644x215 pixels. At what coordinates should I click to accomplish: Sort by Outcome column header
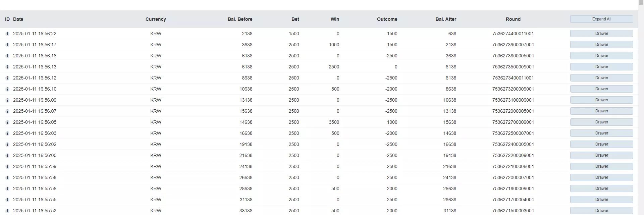(387, 19)
